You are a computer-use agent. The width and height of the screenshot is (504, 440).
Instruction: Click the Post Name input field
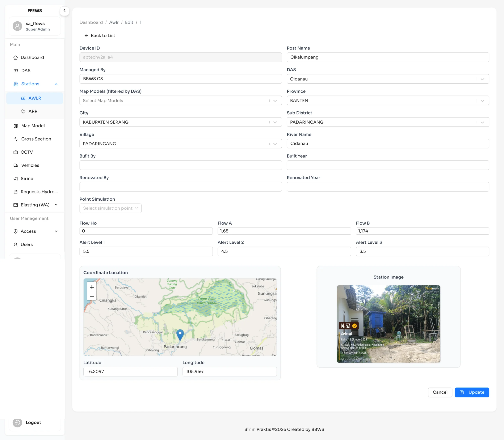tap(388, 57)
